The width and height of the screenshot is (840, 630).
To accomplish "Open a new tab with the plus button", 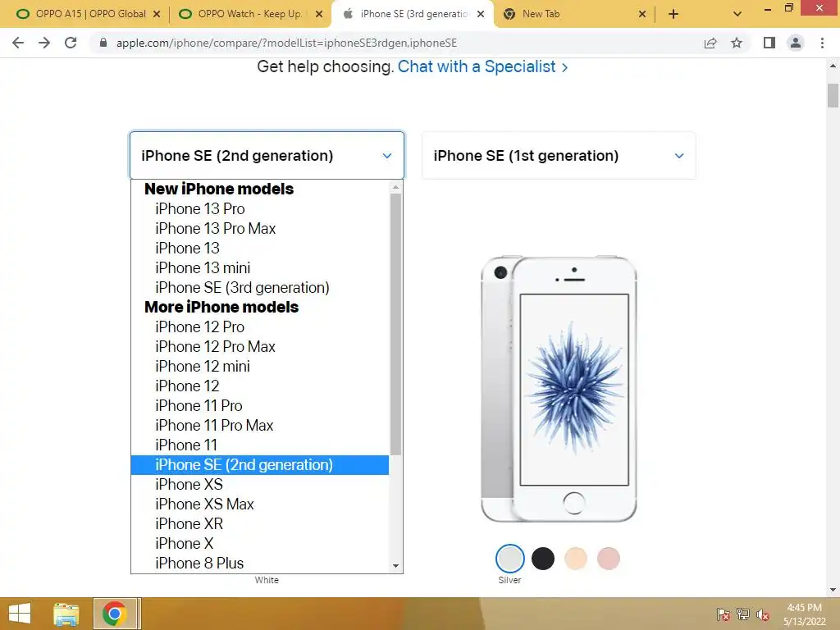I will point(673,14).
